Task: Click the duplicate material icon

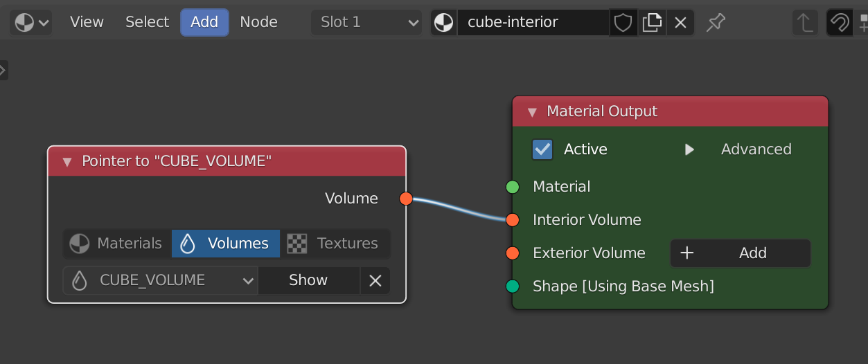Action: (x=652, y=23)
